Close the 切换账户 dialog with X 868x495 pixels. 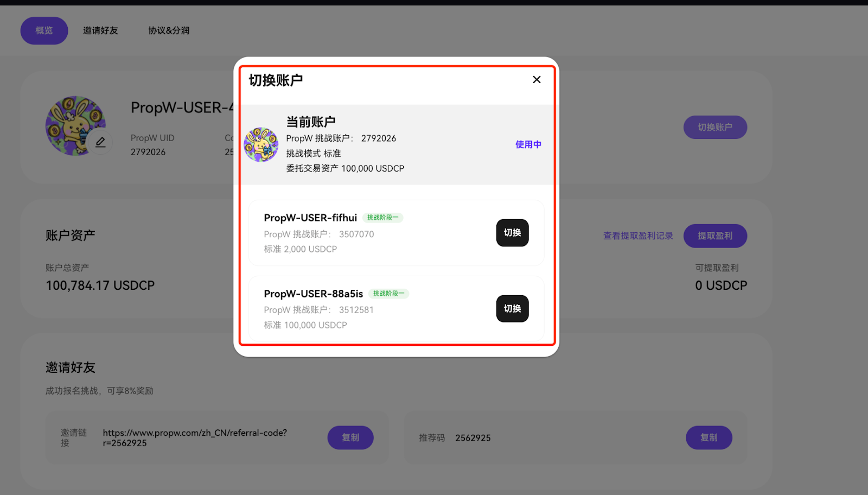pyautogui.click(x=537, y=80)
